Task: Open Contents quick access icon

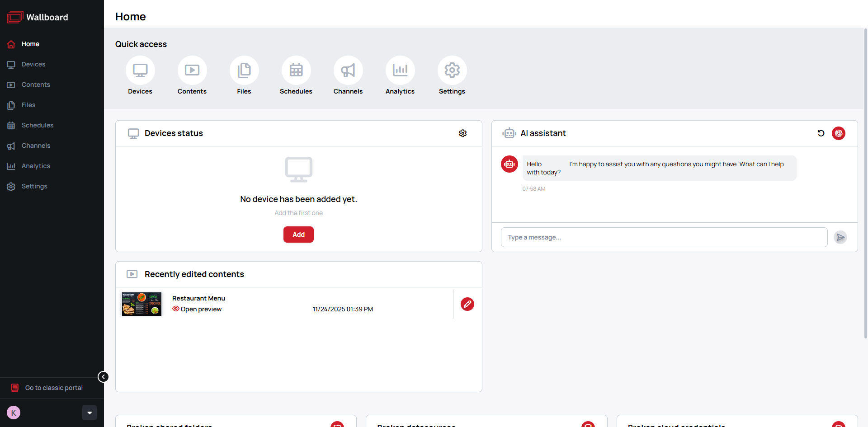Action: (192, 70)
